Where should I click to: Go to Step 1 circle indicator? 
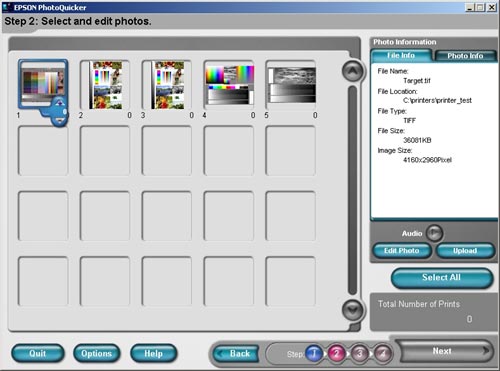pyautogui.click(x=314, y=354)
